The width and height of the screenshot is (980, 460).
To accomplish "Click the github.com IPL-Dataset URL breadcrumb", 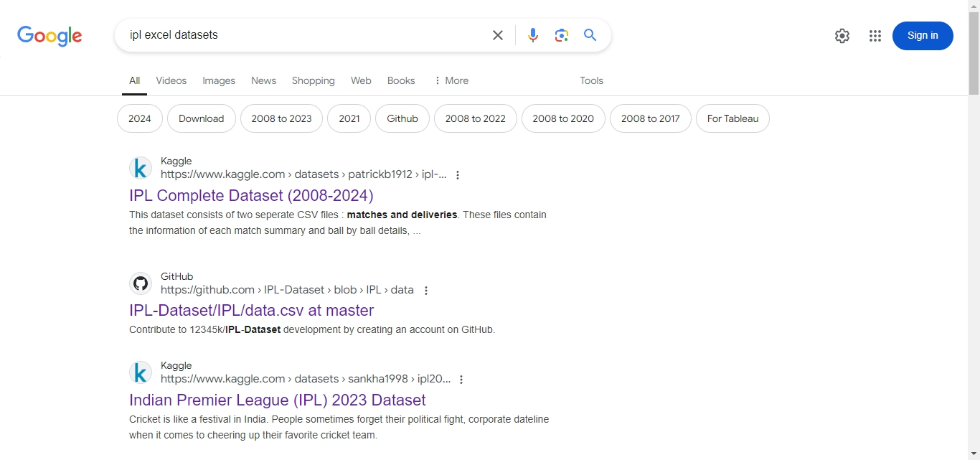I will [287, 290].
